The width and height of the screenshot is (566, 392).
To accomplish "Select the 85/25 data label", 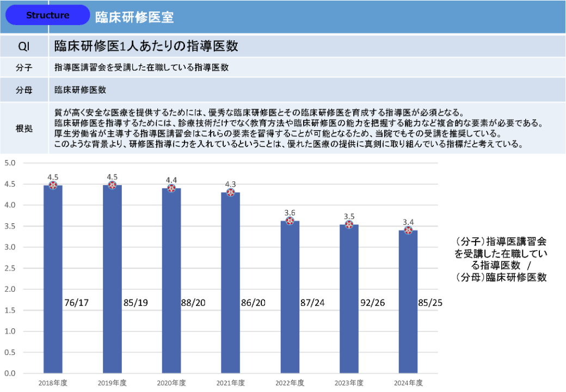I will coord(430,302).
